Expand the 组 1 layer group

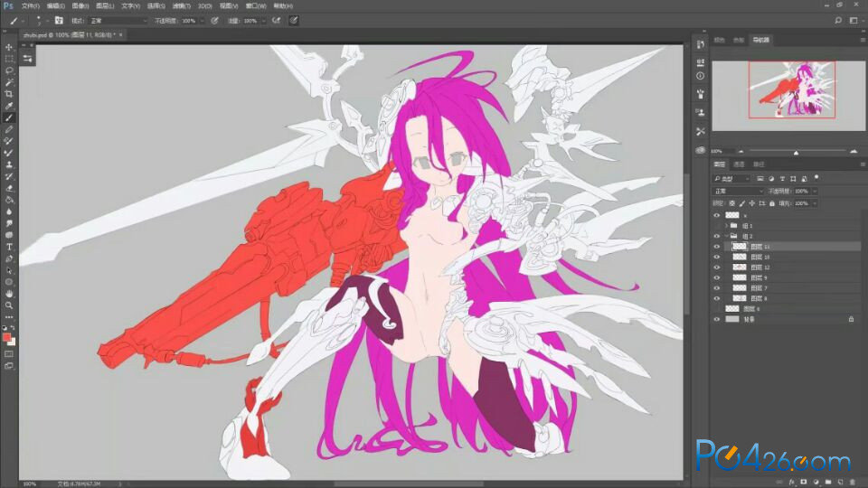(x=726, y=226)
